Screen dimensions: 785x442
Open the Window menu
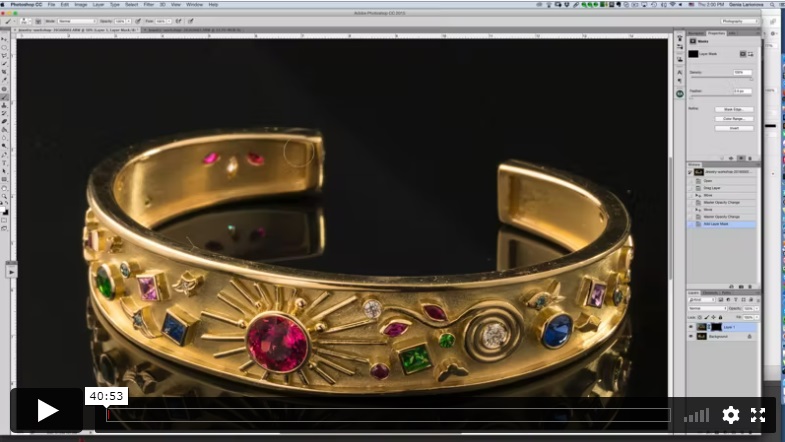coord(194,5)
